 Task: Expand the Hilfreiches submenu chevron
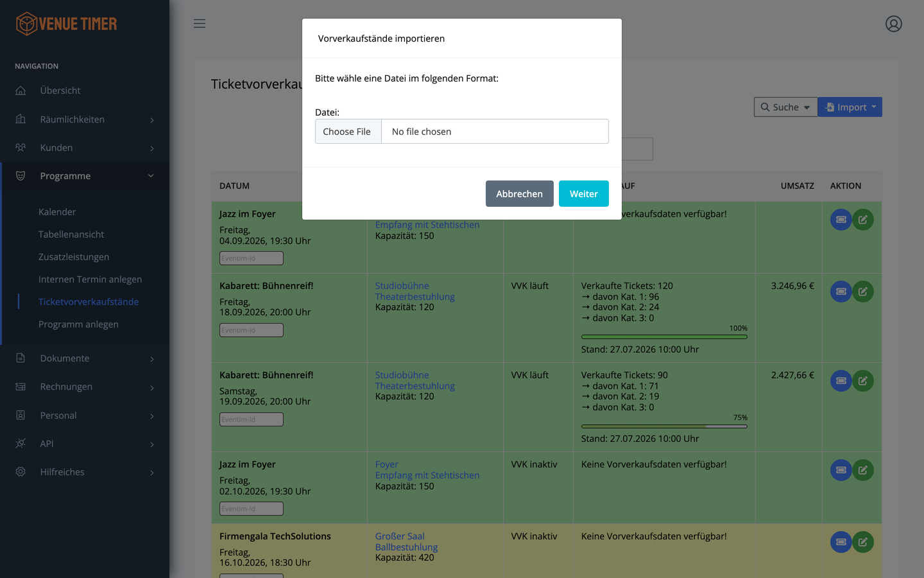click(x=152, y=473)
